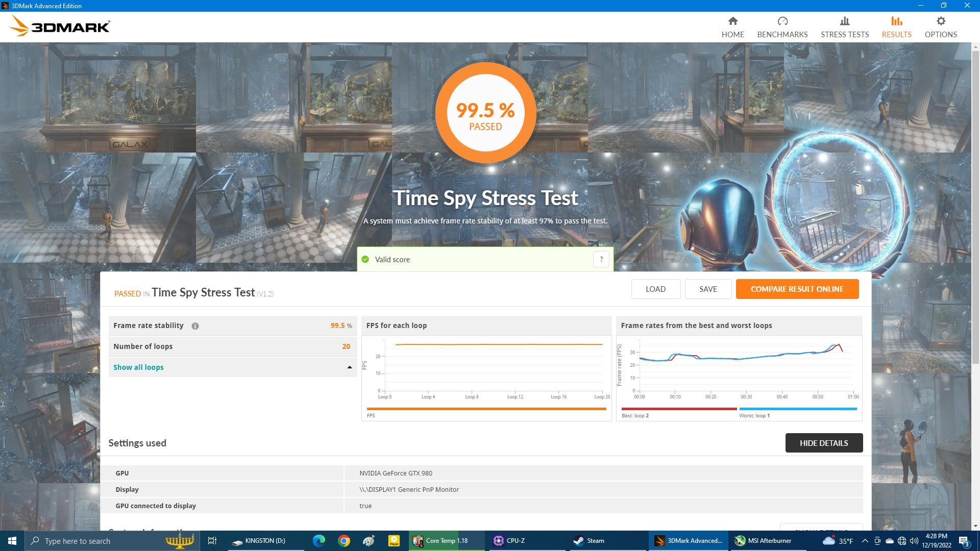This screenshot has width=980, height=551.
Task: Click Compare Result Online button
Action: point(797,289)
